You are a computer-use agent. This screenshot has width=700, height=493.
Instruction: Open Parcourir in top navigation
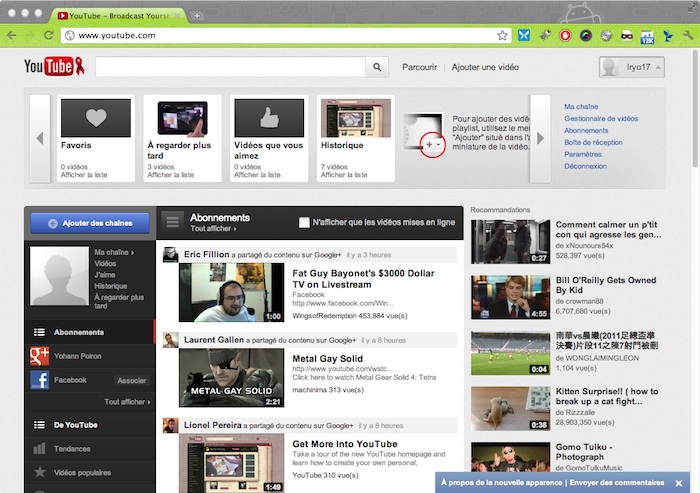click(419, 67)
